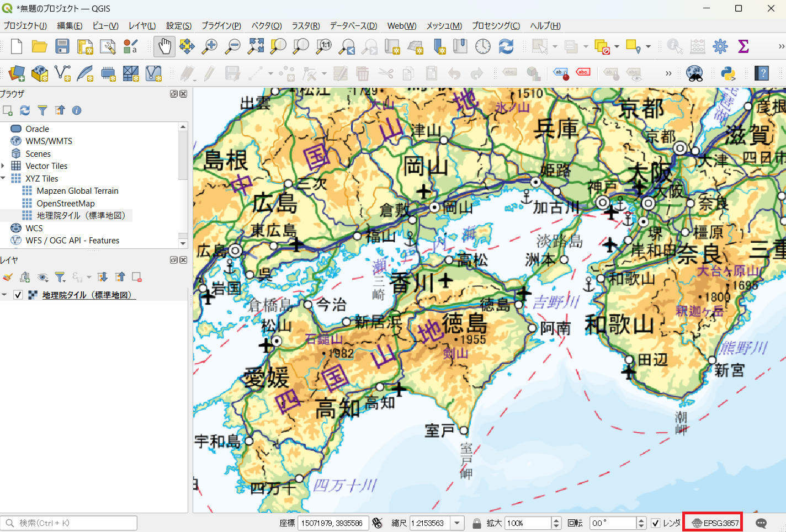Open the scale dropdown in status bar
The width and height of the screenshot is (786, 532).
(457, 523)
